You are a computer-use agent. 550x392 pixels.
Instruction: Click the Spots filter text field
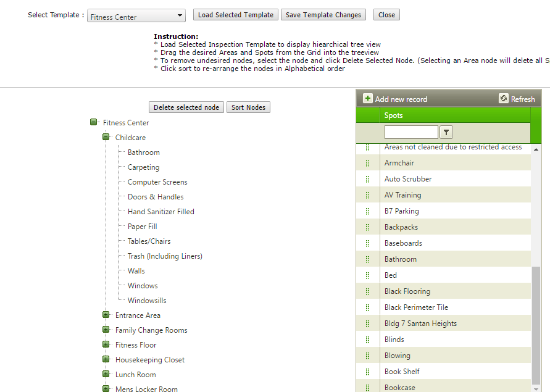tap(411, 132)
